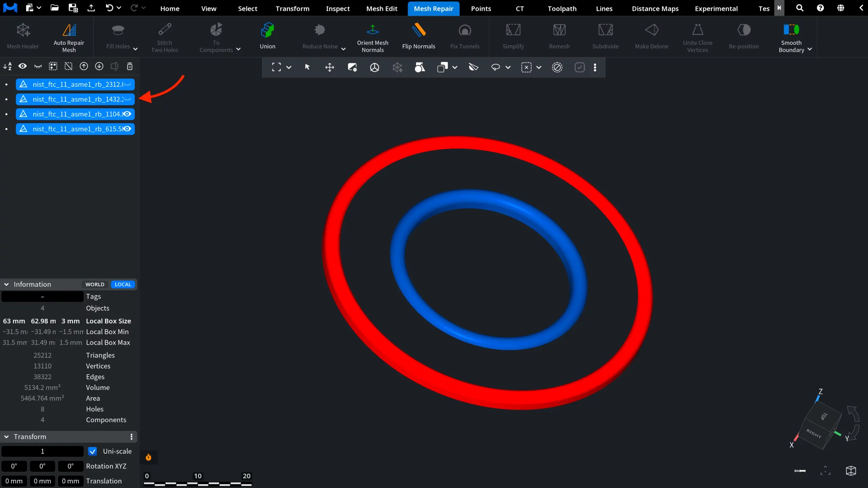Image resolution: width=868 pixels, height=488 pixels.
Task: Switch to the Points tab
Action: pos(481,8)
